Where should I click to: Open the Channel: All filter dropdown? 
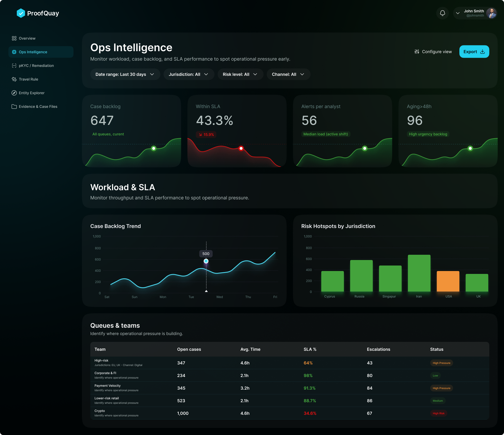pos(288,75)
